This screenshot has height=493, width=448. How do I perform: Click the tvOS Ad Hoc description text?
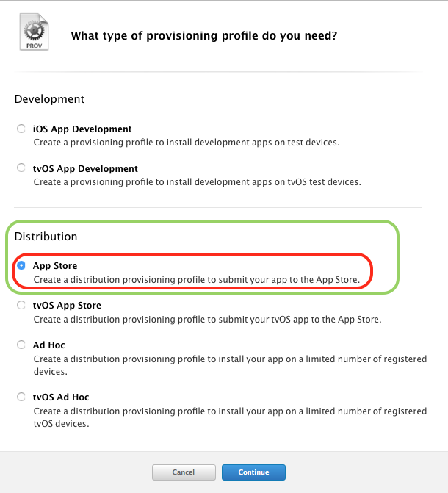pos(230,417)
